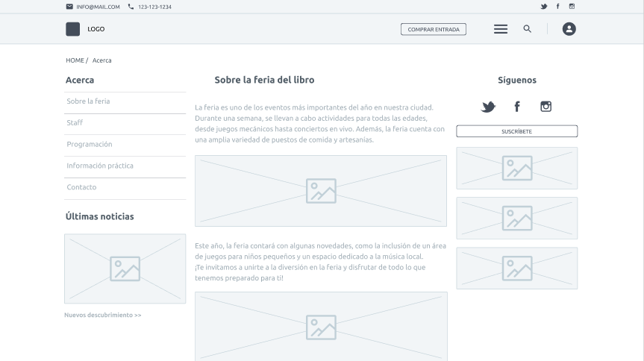The height and width of the screenshot is (361, 644).
Task: Open Información práctica sidebar item
Action: click(125, 167)
